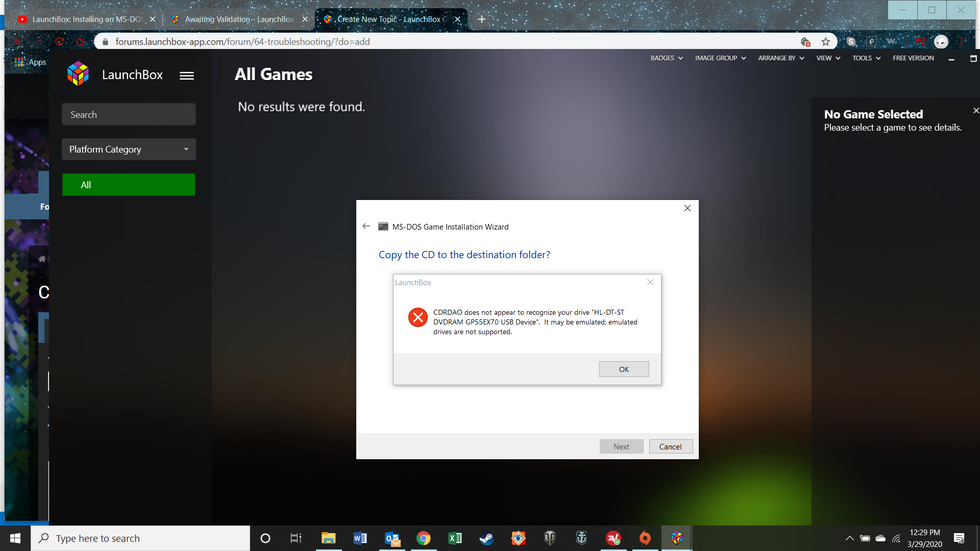This screenshot has width=980, height=551.
Task: Click the FREE VERSION link
Action: [x=913, y=58]
